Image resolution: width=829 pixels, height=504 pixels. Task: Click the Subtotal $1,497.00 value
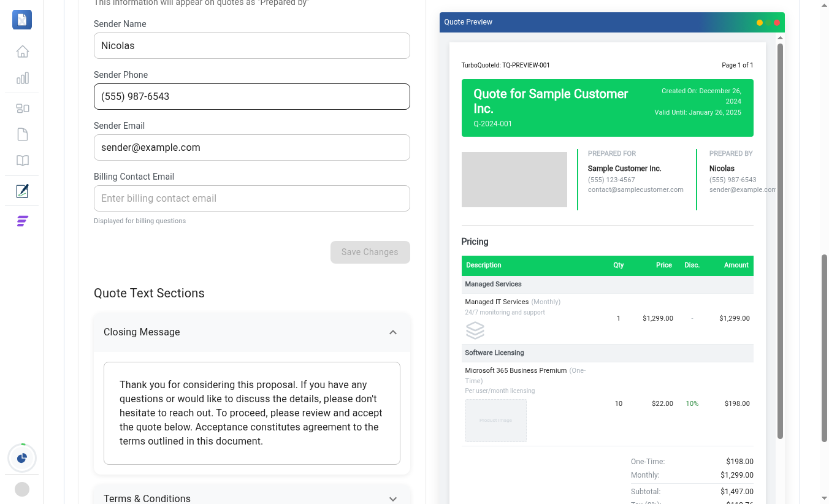tap(737, 492)
